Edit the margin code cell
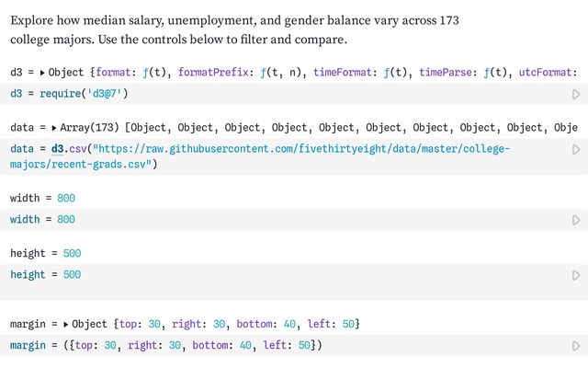The width and height of the screenshot is (588, 368). tap(413, 345)
